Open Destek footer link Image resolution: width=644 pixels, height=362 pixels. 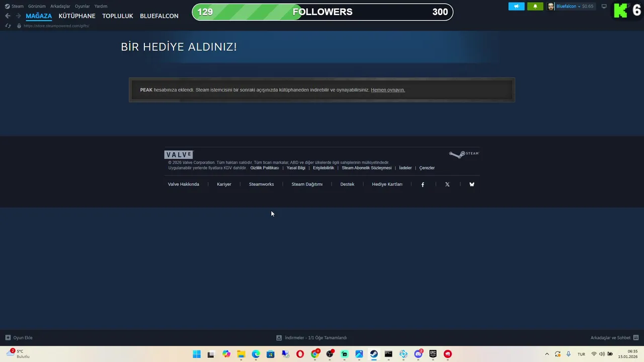(x=347, y=185)
